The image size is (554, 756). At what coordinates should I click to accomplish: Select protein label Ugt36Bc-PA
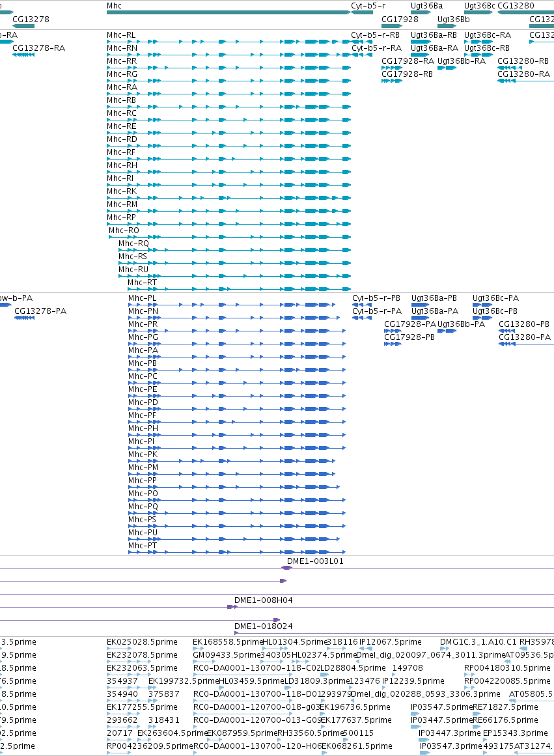(x=495, y=298)
